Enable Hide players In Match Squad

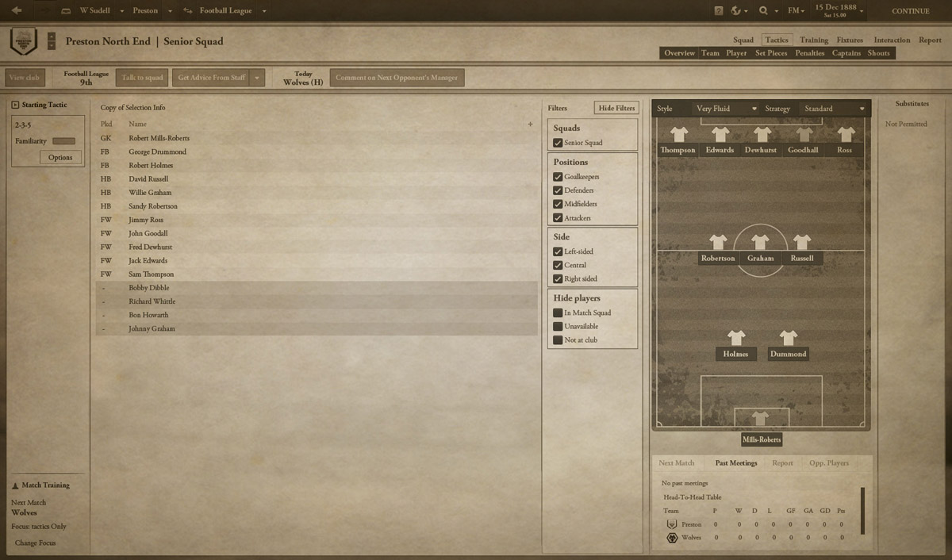coord(558,313)
